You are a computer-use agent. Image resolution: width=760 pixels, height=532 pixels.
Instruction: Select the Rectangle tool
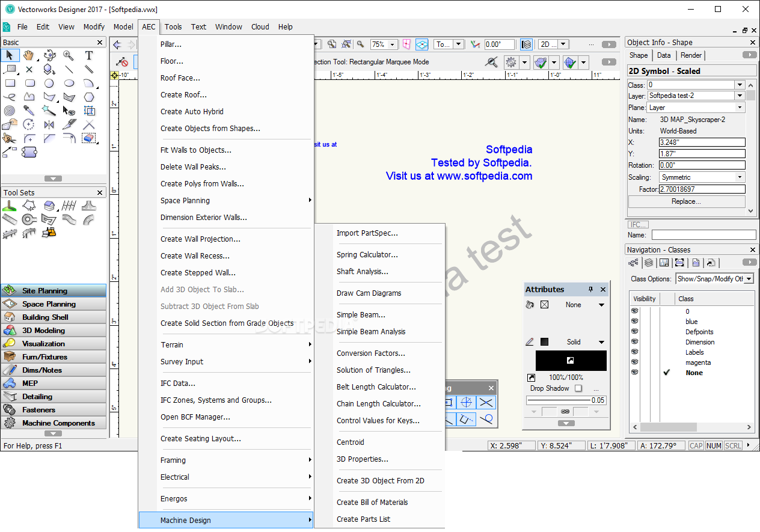coord(9,83)
